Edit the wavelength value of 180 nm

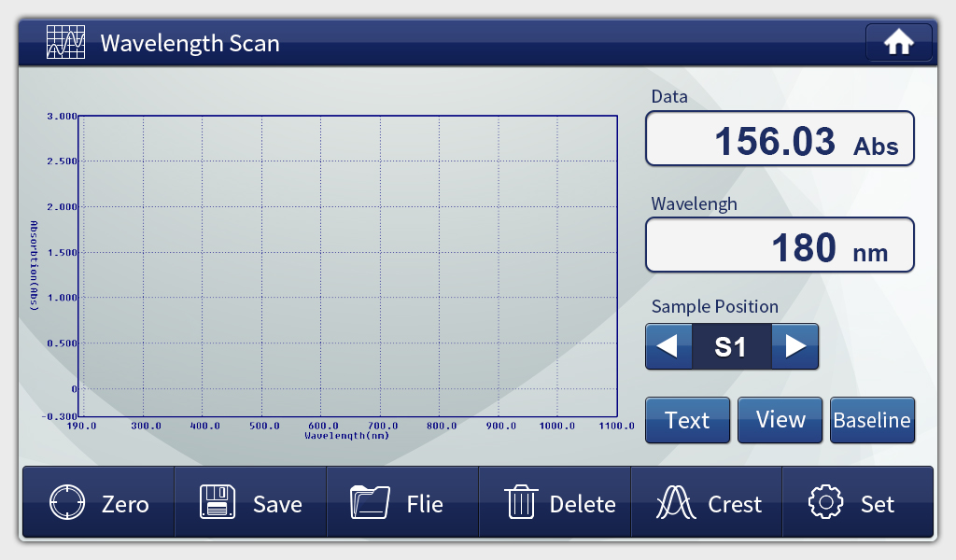pos(780,246)
